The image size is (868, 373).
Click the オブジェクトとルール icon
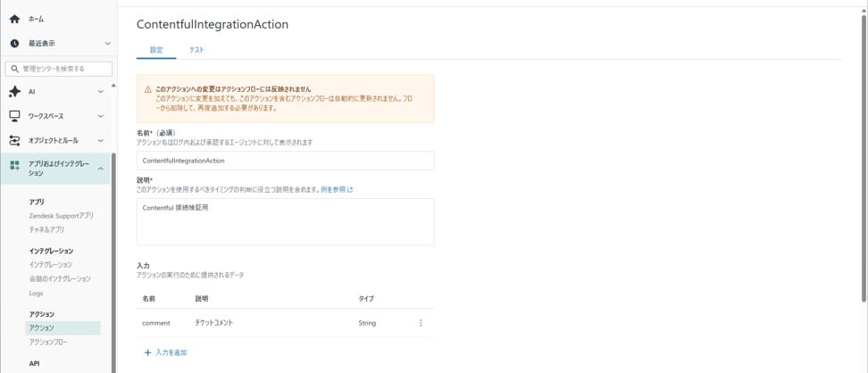pyautogui.click(x=15, y=141)
